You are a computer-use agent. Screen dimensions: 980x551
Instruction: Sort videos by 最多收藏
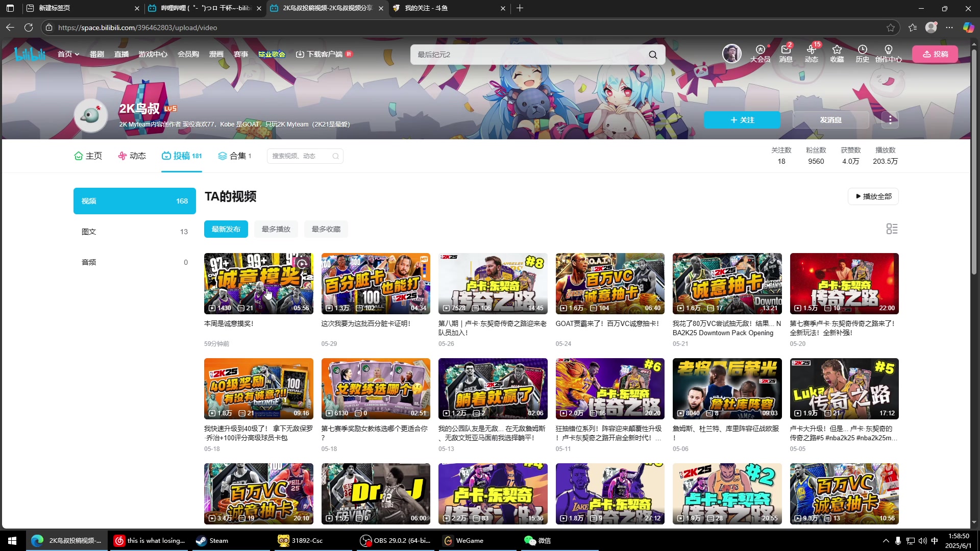(x=326, y=229)
